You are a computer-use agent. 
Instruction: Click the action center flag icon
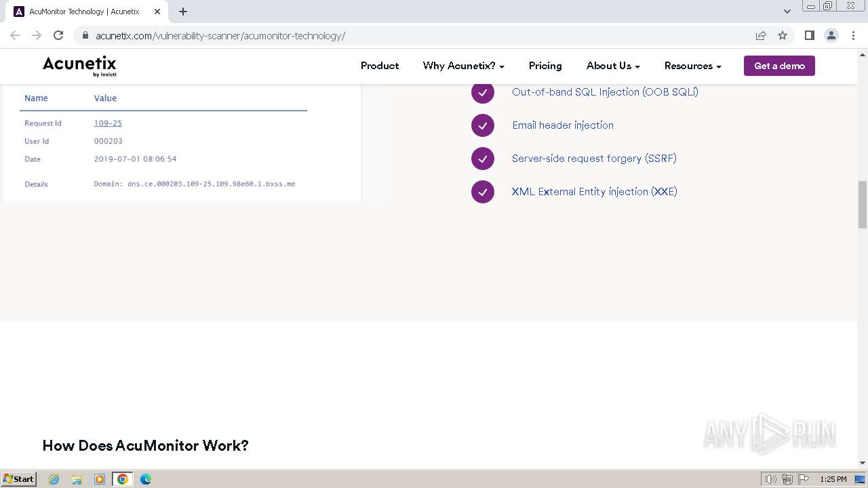(x=804, y=479)
